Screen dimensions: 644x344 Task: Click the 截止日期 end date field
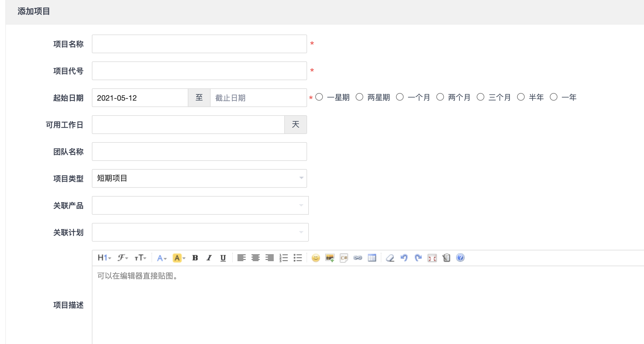pyautogui.click(x=258, y=98)
